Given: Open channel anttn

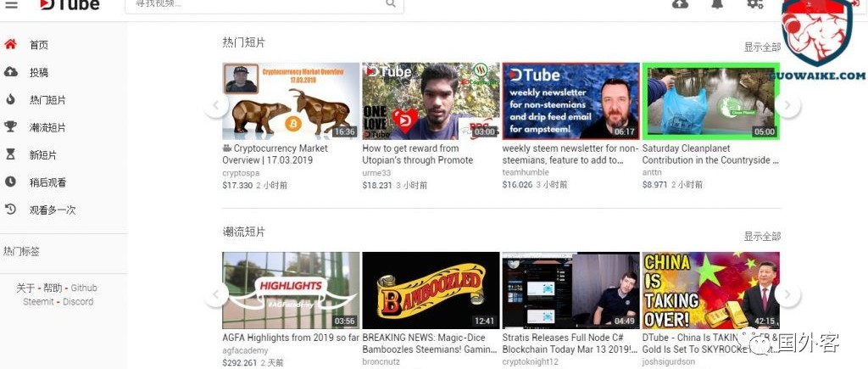Looking at the screenshot, I should click(652, 173).
